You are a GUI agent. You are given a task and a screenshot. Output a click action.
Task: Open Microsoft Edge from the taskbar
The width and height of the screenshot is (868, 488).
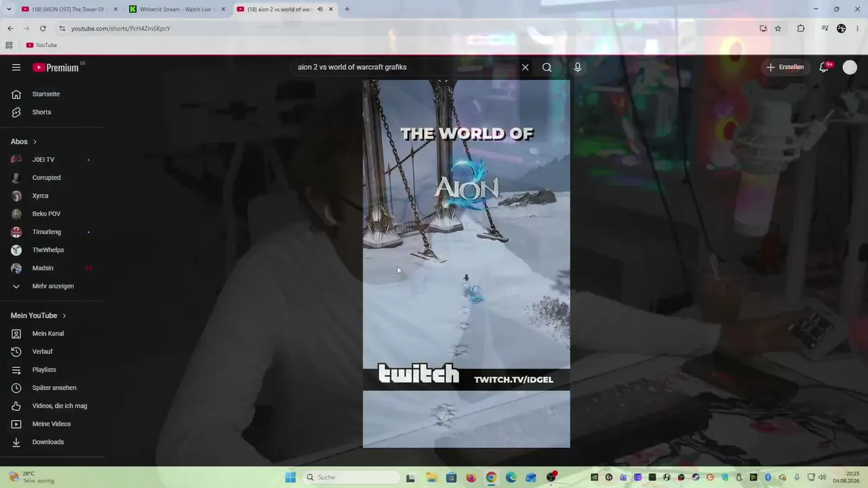[x=511, y=477]
